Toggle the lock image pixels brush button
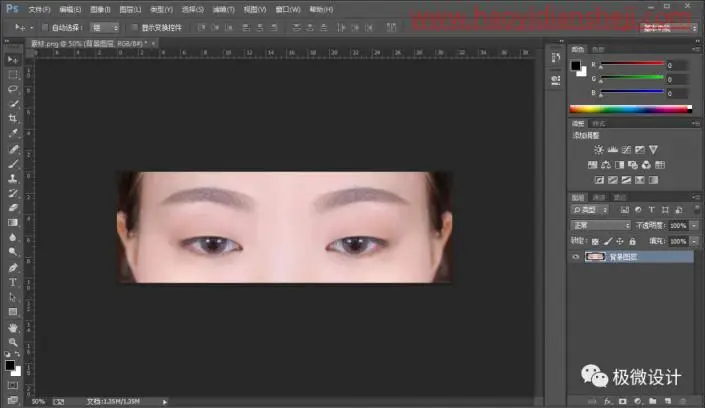Screen dimensions: 705x408 pos(608,242)
